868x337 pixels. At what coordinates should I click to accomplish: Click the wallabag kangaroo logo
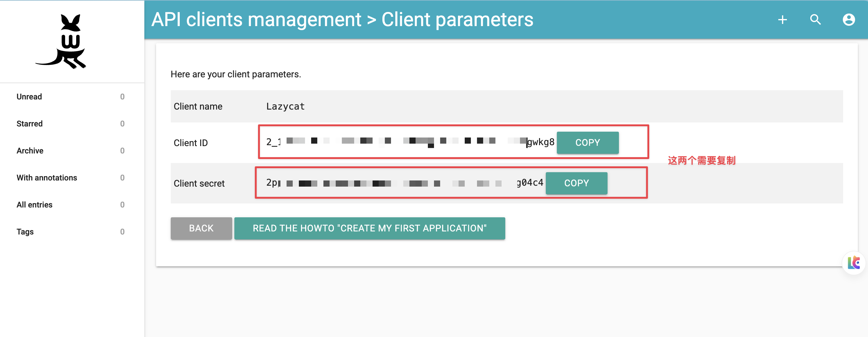61,41
